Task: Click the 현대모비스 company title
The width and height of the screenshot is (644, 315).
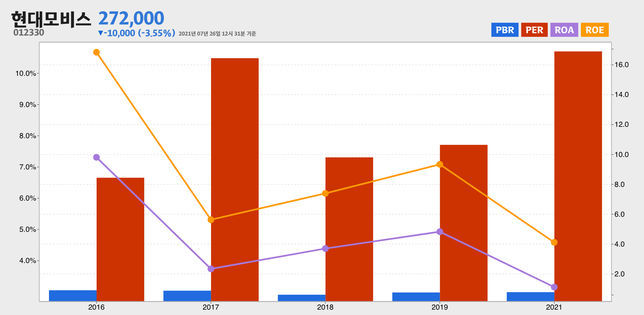Action: (51, 19)
